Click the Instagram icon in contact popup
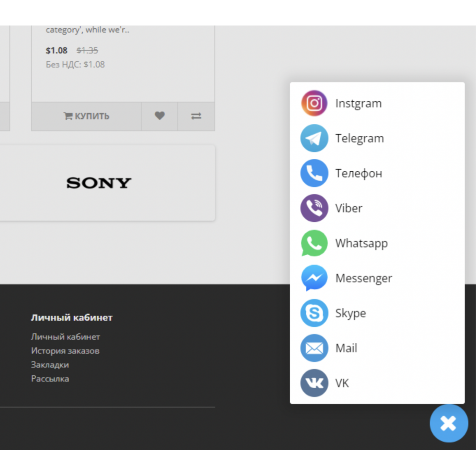This screenshot has width=476, height=476. coord(314,103)
